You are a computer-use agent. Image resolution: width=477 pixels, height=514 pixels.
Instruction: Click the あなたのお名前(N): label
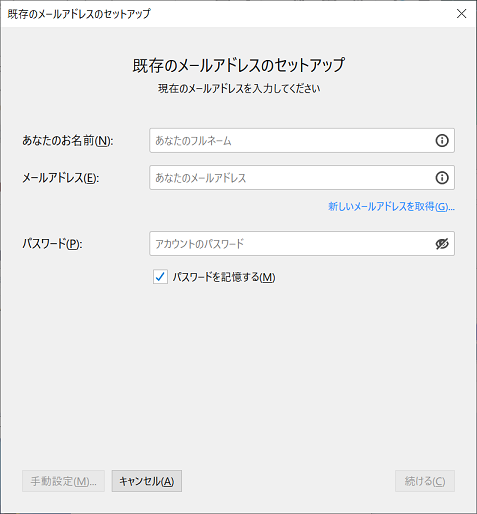(x=68, y=141)
